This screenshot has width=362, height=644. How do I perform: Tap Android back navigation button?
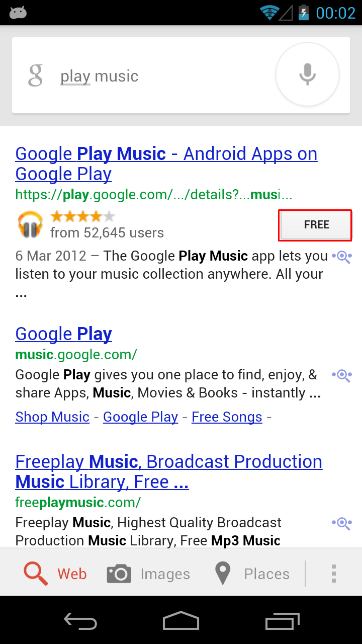pos(80,621)
